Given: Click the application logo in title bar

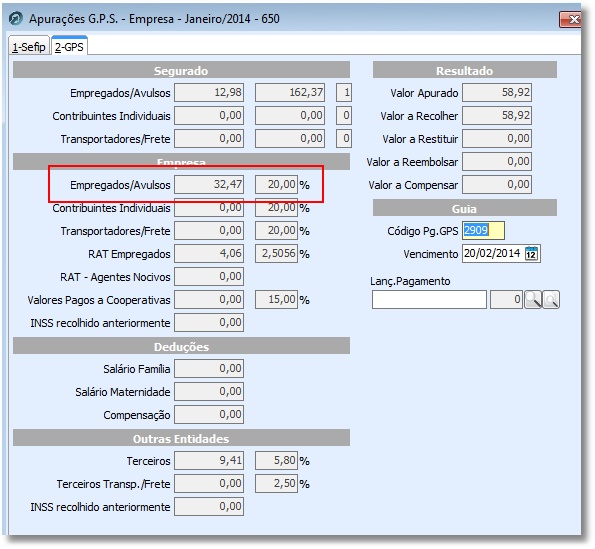Looking at the screenshot, I should coord(16,18).
